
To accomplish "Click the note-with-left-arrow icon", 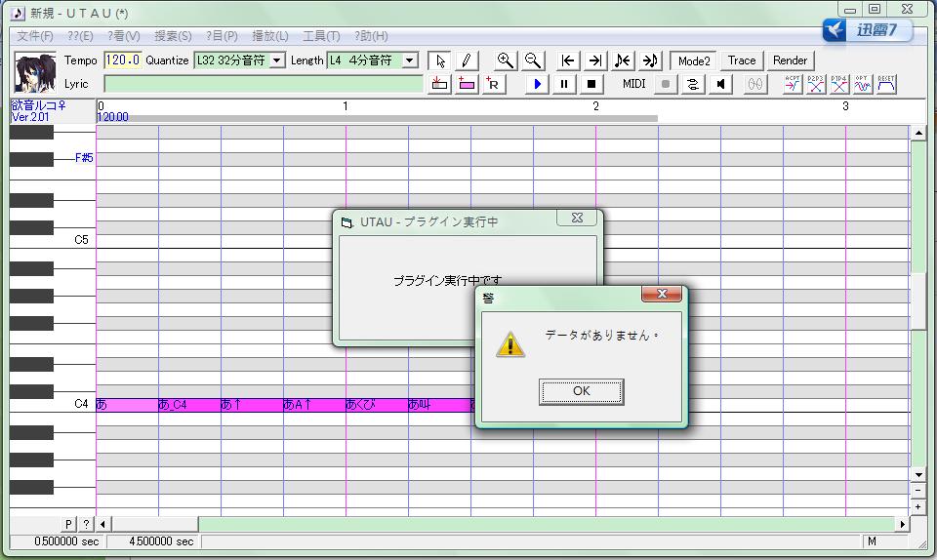I will tap(623, 60).
